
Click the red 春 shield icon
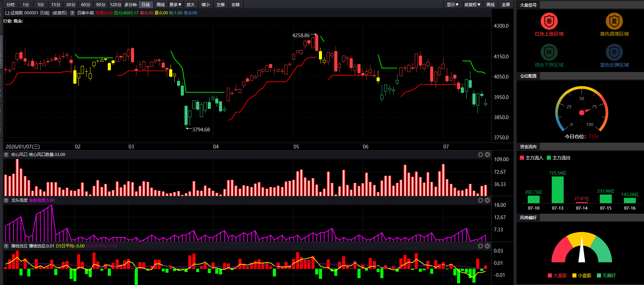(549, 21)
